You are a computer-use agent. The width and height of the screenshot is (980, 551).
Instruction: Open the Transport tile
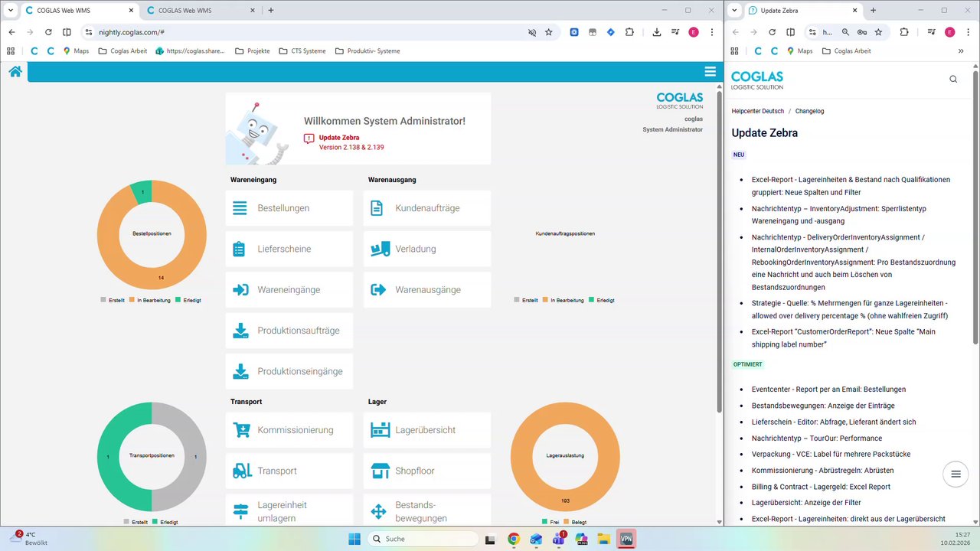[289, 471]
